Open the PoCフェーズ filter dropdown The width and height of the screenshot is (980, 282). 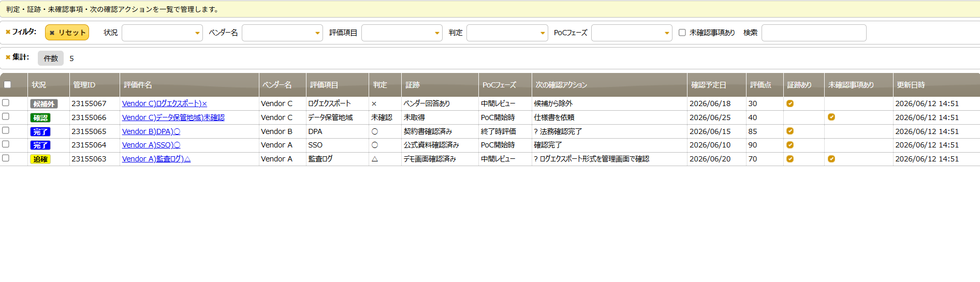632,33
